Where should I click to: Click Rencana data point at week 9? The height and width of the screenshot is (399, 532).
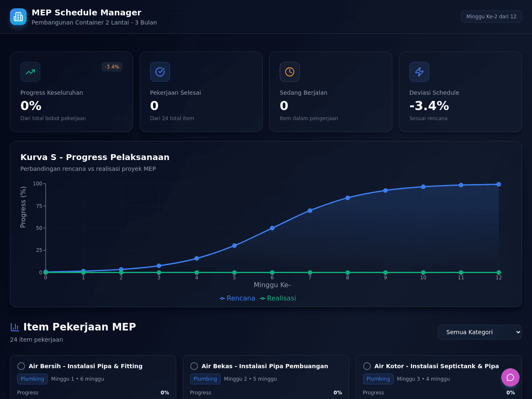386,190
